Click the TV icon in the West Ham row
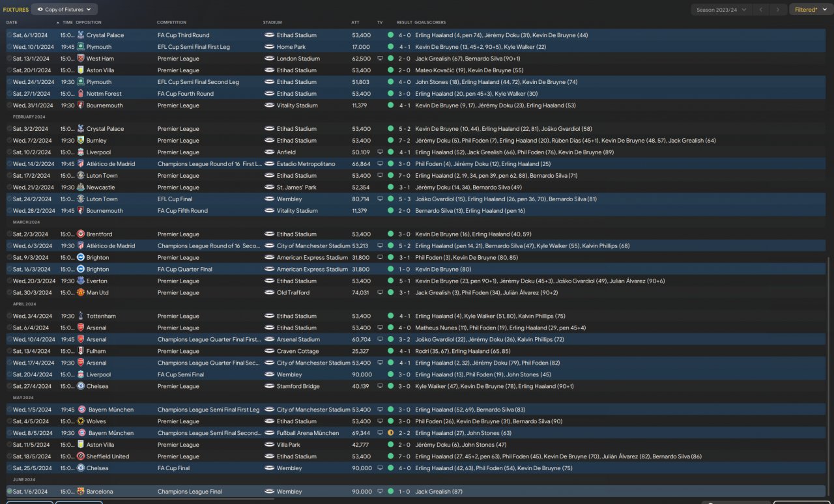Image resolution: width=834 pixels, height=504 pixels. [380, 59]
